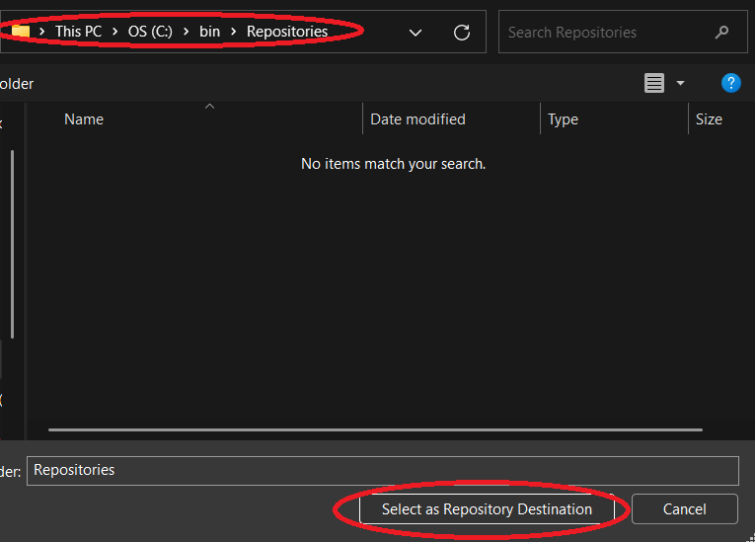Open the view options dropdown arrow
Screen dimensions: 756x542
(x=680, y=84)
